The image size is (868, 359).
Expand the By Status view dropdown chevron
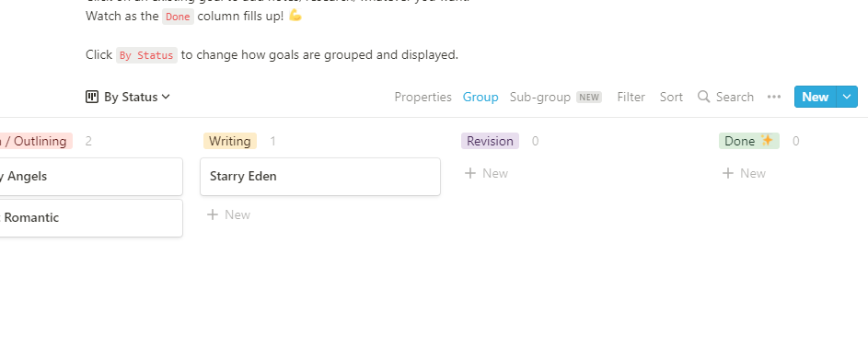tap(166, 97)
